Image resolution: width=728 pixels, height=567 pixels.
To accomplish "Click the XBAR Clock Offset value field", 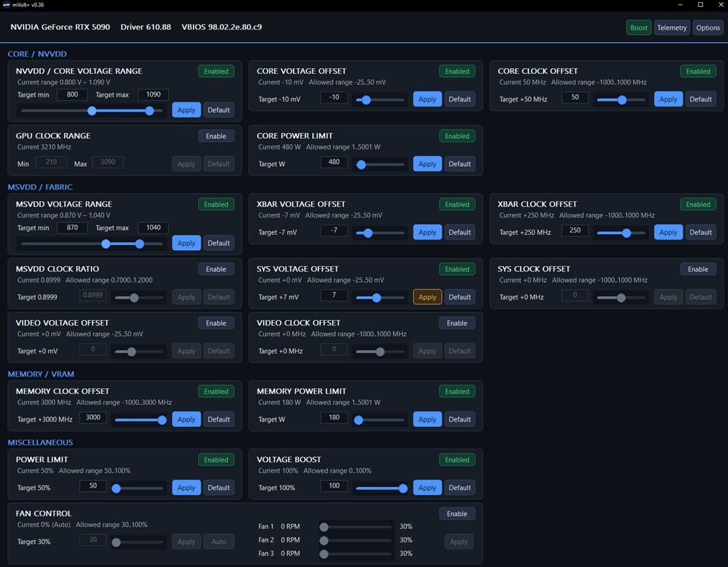I will (575, 230).
